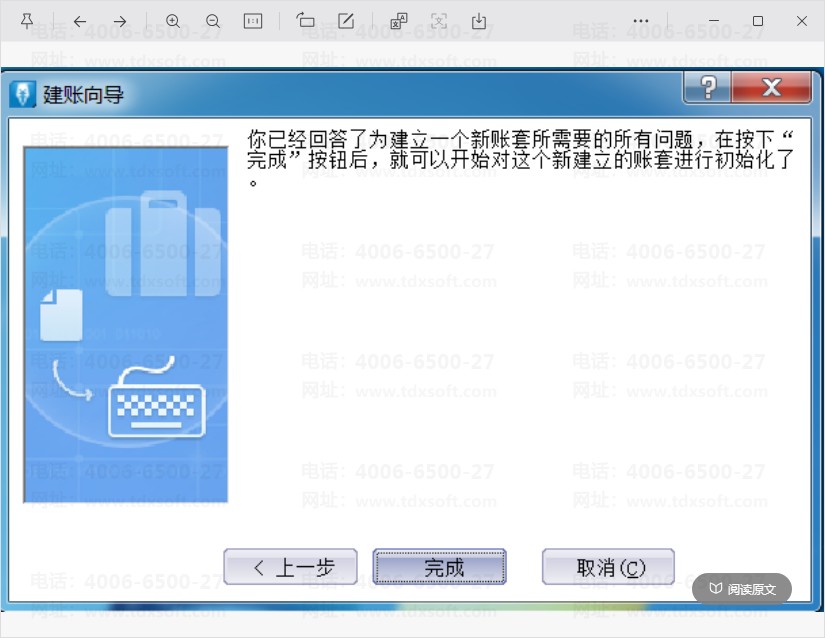
Task: Zoom in using the magnifier plus icon
Action: (173, 21)
